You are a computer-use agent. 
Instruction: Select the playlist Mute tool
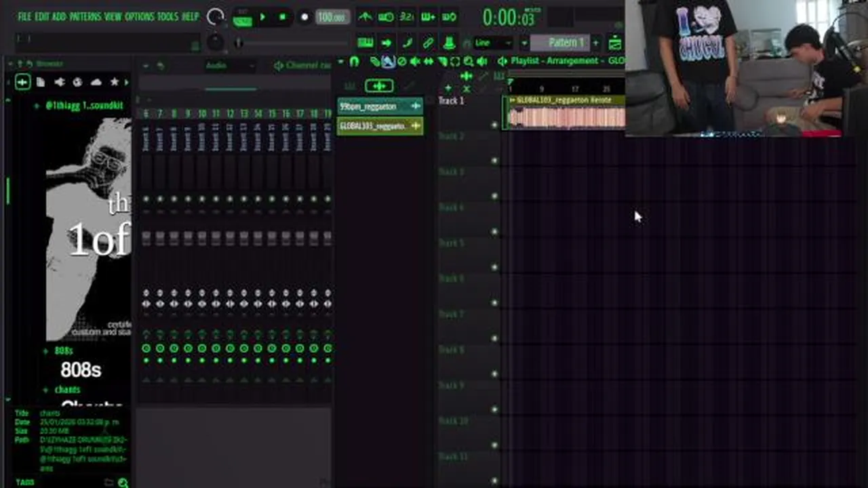point(414,62)
